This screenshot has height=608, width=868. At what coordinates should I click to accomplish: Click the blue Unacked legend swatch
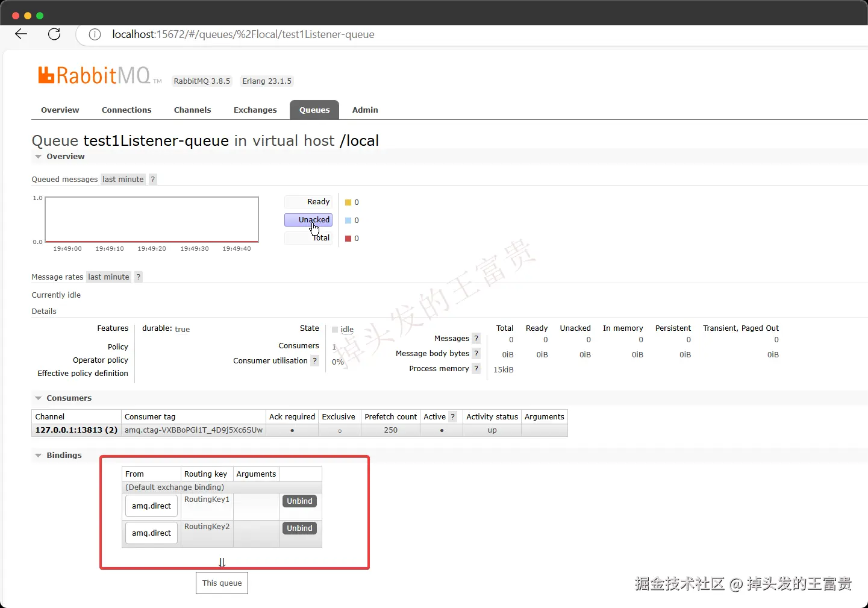[x=348, y=221]
